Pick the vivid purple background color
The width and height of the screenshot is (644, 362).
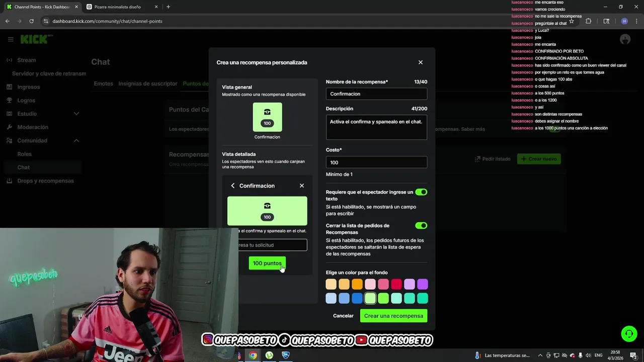423,285
